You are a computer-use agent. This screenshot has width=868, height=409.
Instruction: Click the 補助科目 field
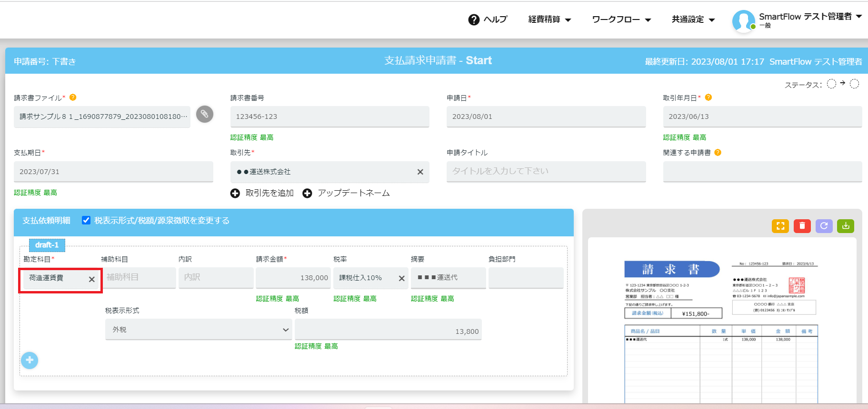click(138, 278)
